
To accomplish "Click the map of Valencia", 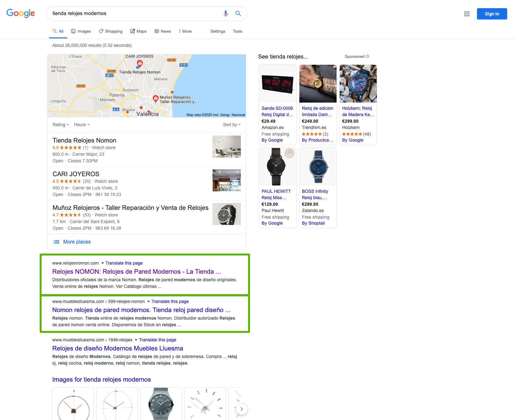I will coord(147,86).
